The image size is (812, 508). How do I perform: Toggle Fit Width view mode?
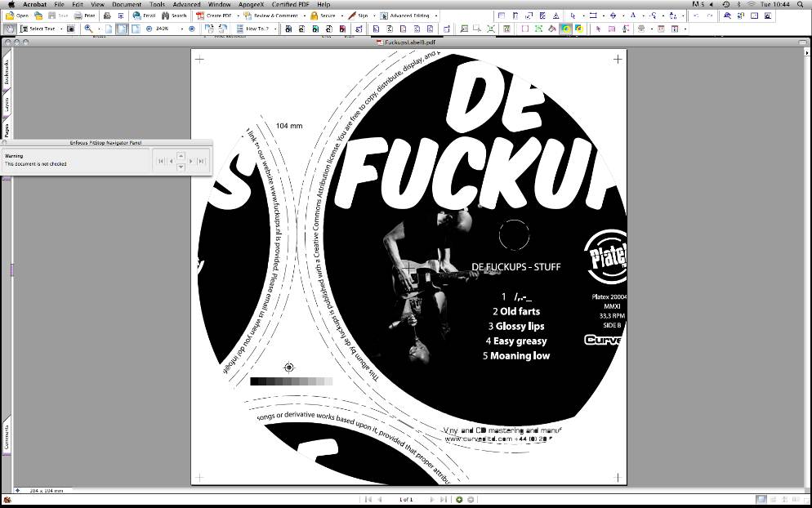click(134, 29)
